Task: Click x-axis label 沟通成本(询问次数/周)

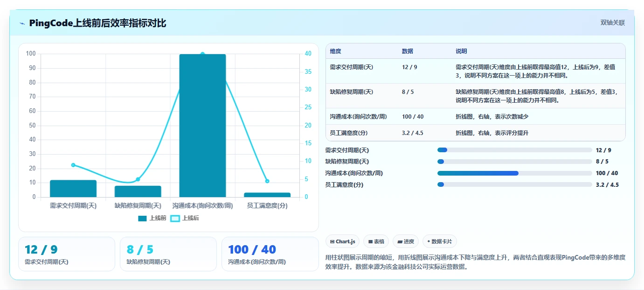Action: 202,205
